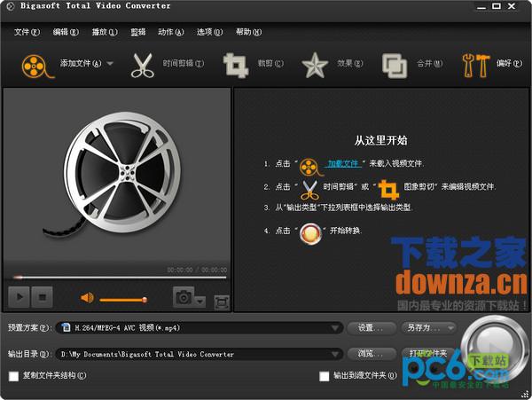Viewport: 532px width, 400px height.
Task: Stop the preview playback
Action: 42,297
